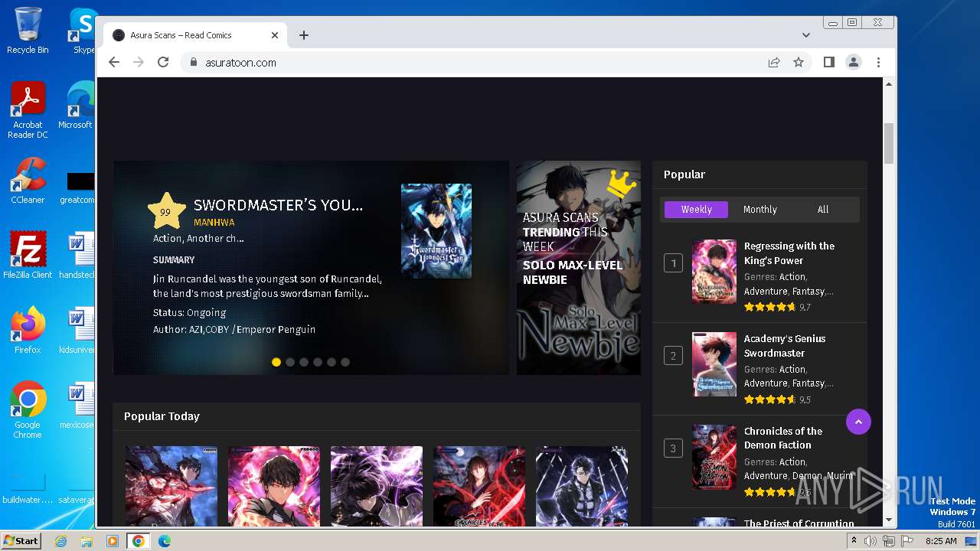Open the Recycle Bin desktop icon

click(x=28, y=31)
